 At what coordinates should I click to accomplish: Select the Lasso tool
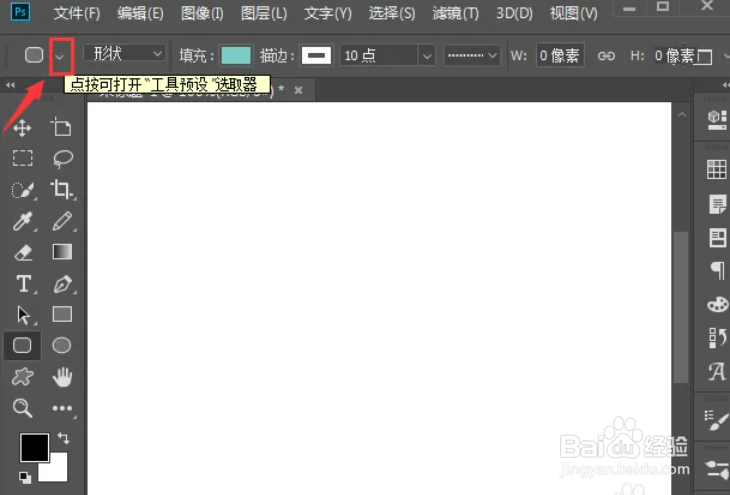coord(62,159)
